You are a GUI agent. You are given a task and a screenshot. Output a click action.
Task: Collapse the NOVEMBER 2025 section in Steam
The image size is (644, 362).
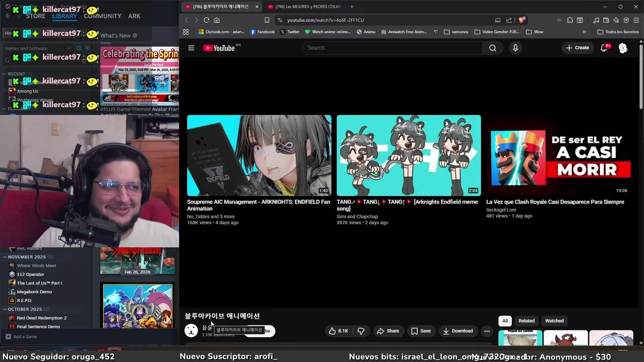click(5, 257)
